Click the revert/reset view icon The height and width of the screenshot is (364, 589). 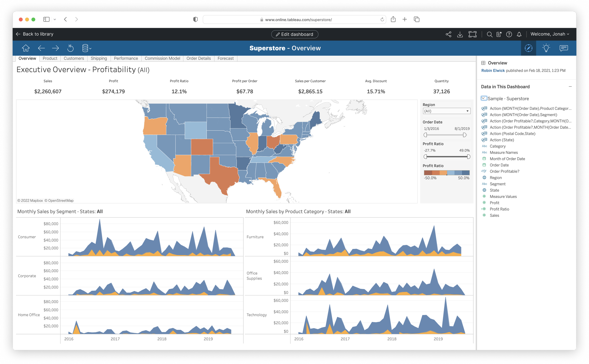click(70, 48)
